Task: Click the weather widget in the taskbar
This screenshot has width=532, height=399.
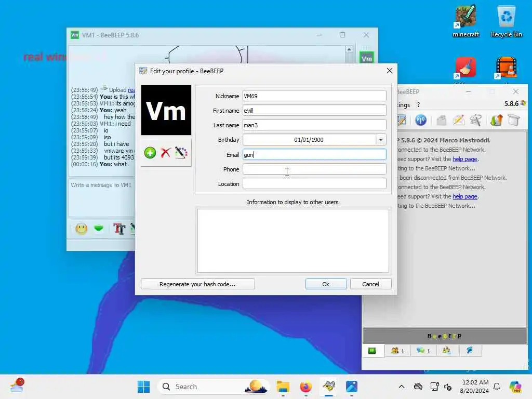Action: [17, 386]
